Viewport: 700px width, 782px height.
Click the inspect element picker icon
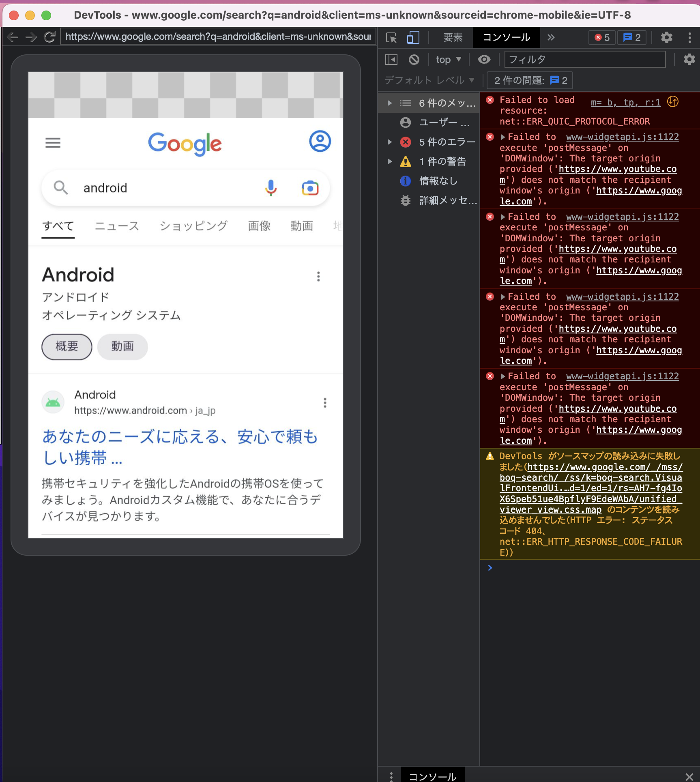pos(391,38)
